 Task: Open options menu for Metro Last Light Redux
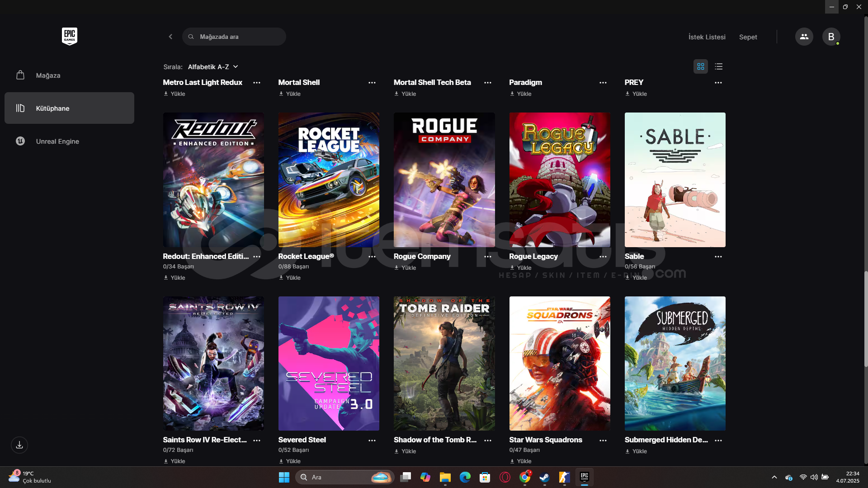pos(257,83)
